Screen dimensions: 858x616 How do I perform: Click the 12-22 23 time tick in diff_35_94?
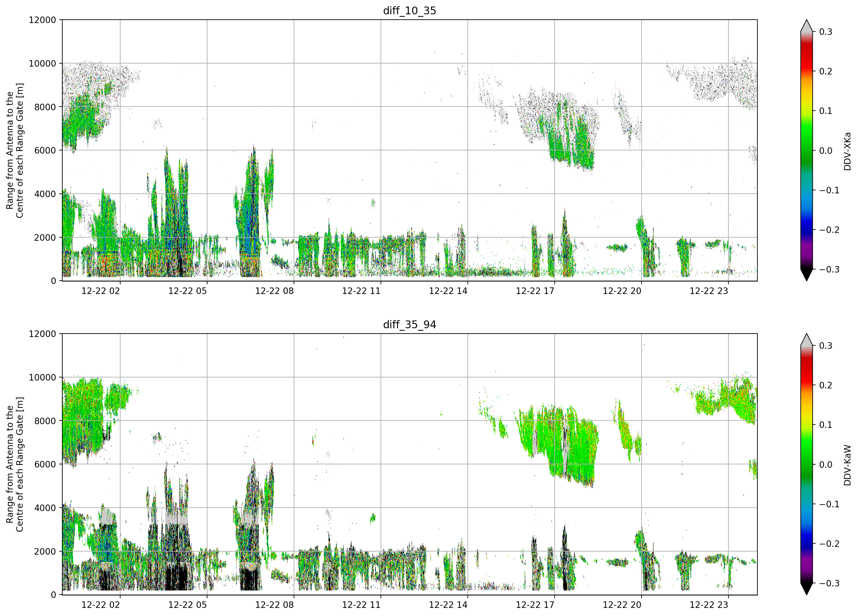(709, 605)
